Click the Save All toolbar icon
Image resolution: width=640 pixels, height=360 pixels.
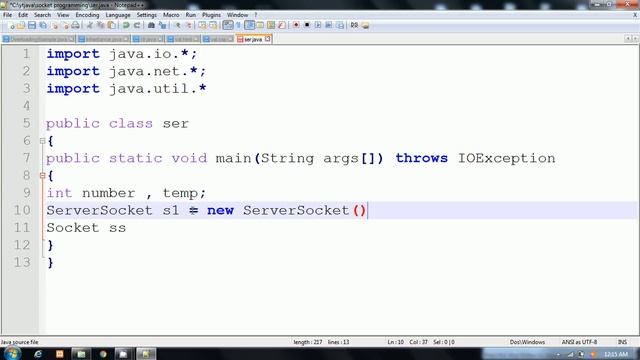pos(42,25)
